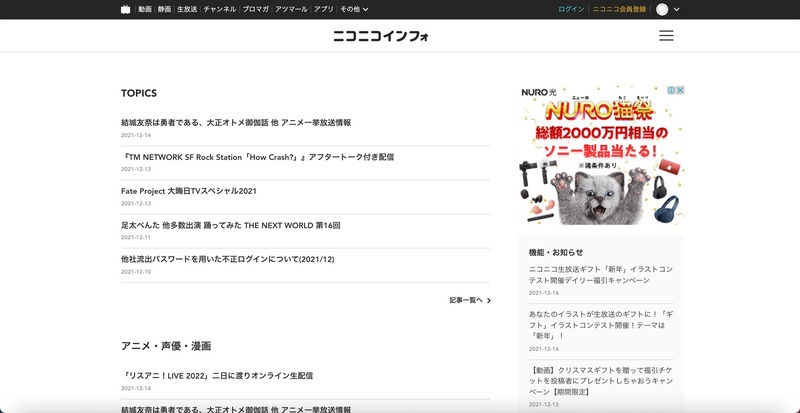Screen dimensions: 800x413
Task: Select 生放送 in top navigation
Action: (187, 9)
